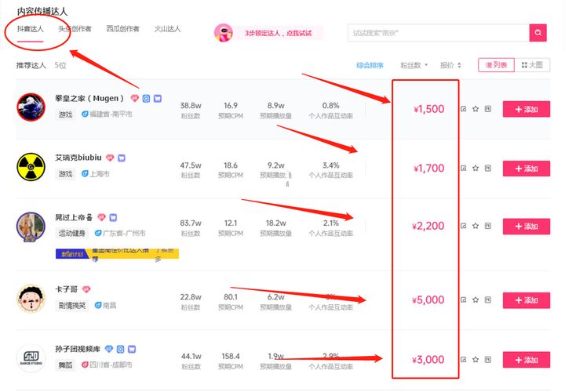Open the detail icon next to ¥1,500
Screen dimensions: 565x392
pyautogui.click(x=463, y=109)
